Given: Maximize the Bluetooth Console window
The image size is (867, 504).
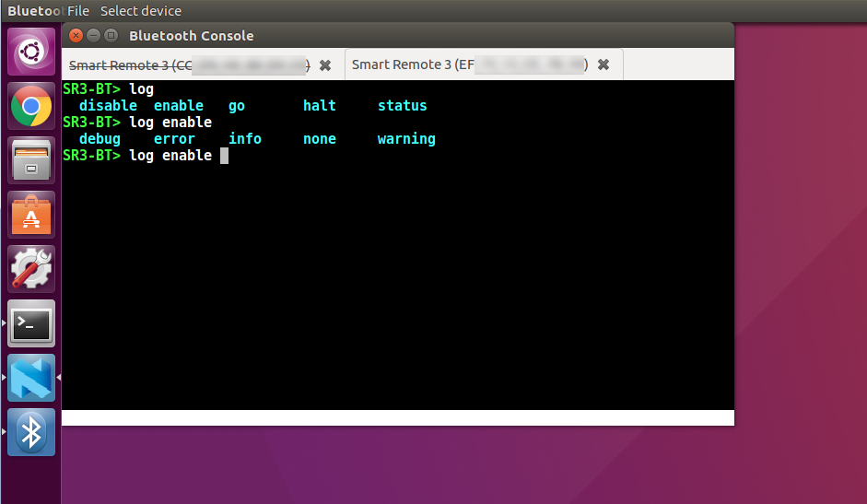Looking at the screenshot, I should [111, 35].
